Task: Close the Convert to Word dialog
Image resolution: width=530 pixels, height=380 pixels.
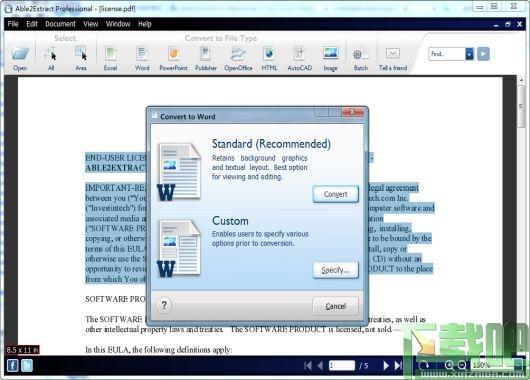Action: (353, 112)
